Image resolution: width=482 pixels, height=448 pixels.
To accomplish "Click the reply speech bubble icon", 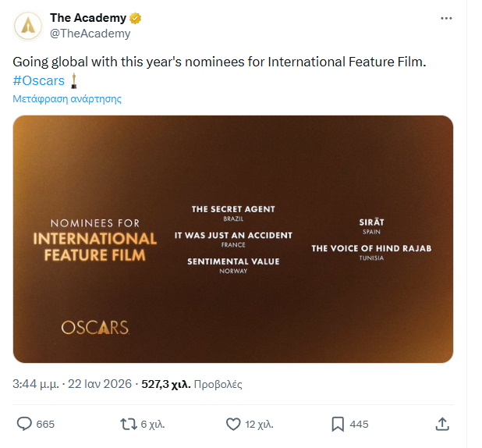I will (24, 424).
